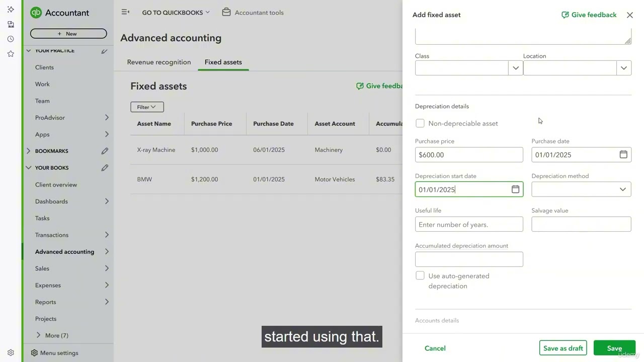
Task: Click the edit pencil next to Bookmarks
Action: pyautogui.click(x=105, y=151)
